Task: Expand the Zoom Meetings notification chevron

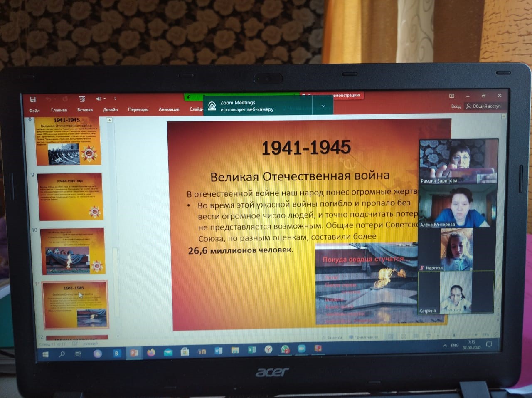Action: [323, 106]
